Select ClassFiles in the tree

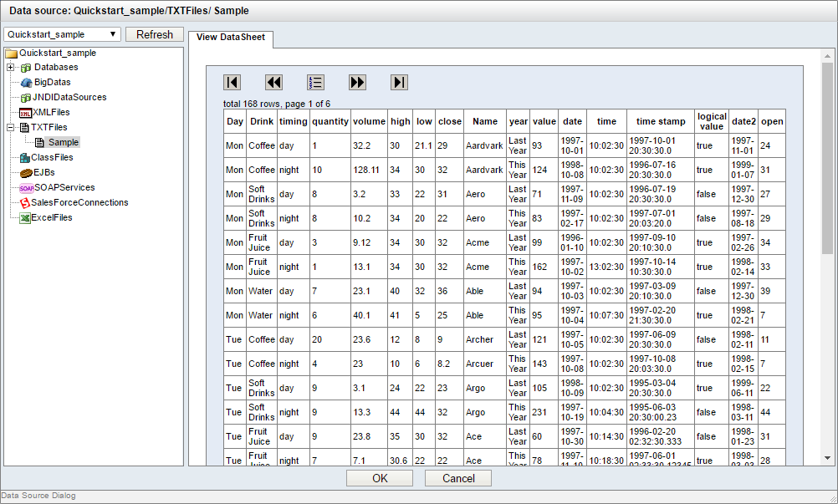[52, 157]
